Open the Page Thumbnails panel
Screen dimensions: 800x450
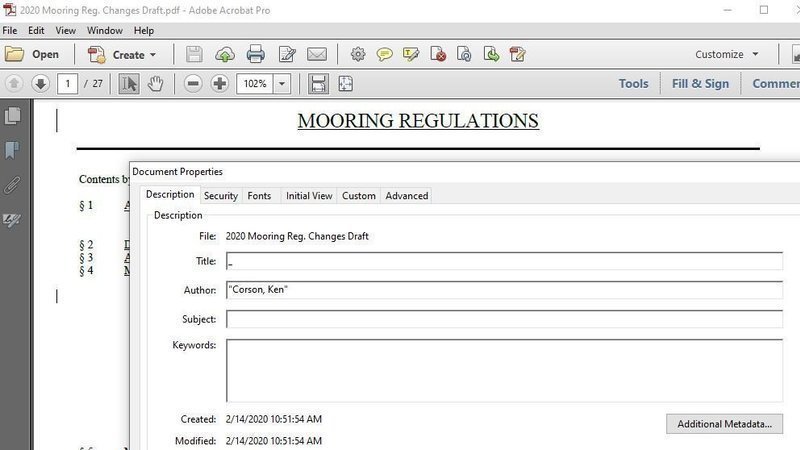pyautogui.click(x=13, y=116)
